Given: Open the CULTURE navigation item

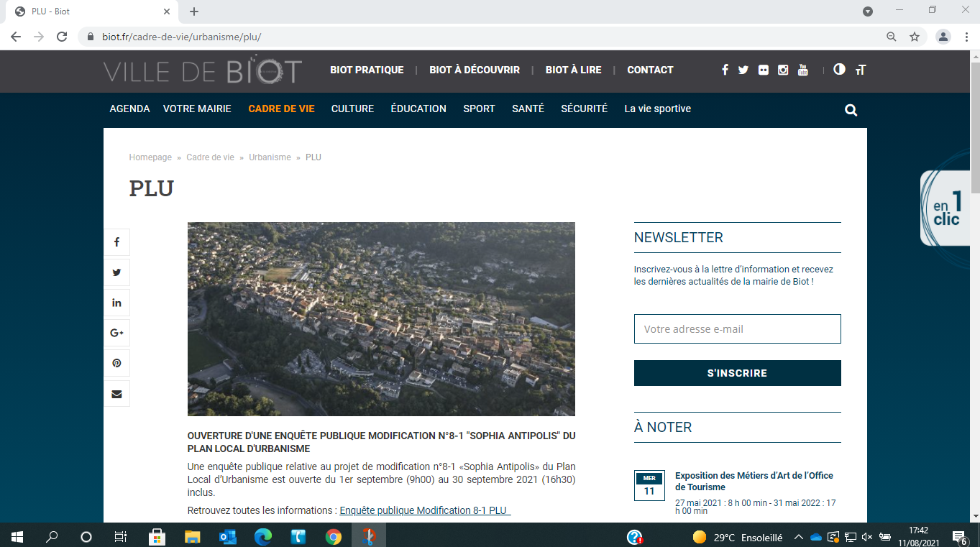Looking at the screenshot, I should pos(352,109).
